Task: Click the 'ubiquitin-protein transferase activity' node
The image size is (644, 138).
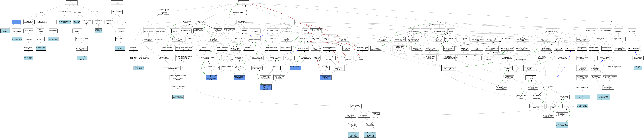Action: coord(82,58)
